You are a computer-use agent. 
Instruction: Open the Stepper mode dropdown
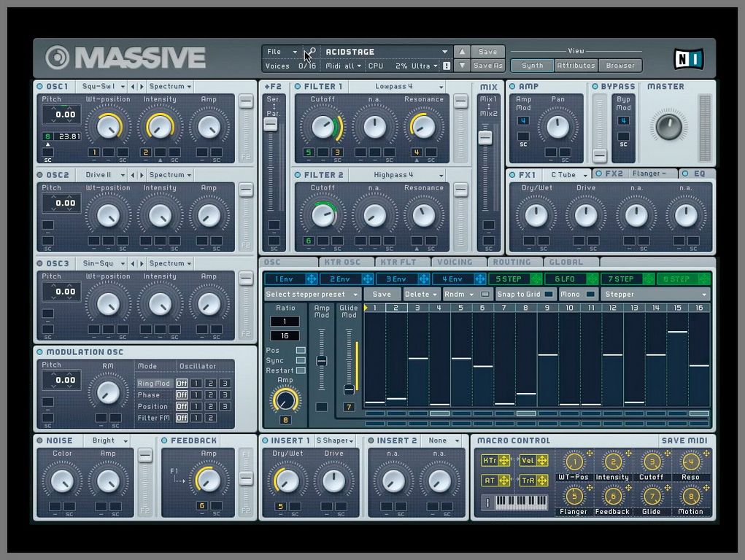[656, 295]
